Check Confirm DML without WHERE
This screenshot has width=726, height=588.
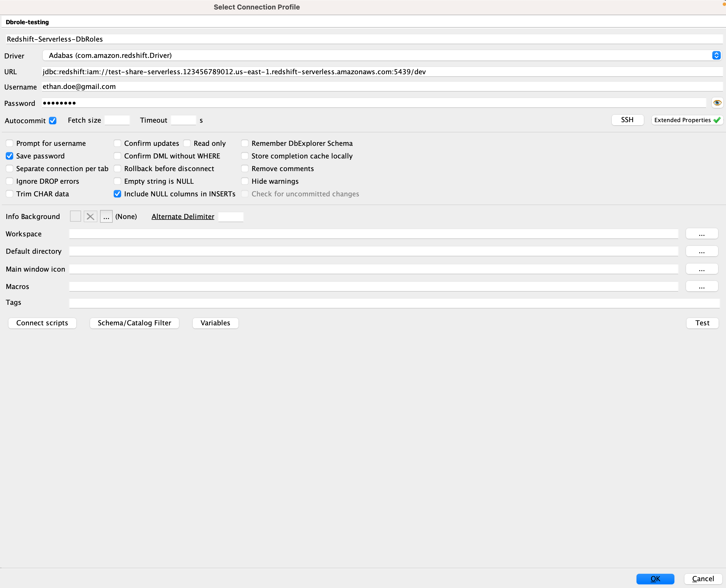117,156
